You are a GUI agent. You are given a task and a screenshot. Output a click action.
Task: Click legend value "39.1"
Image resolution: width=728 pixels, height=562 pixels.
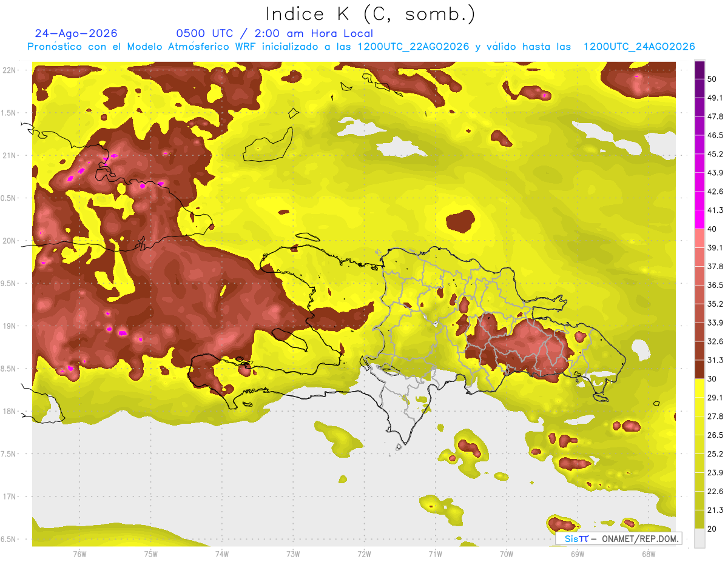coord(715,248)
